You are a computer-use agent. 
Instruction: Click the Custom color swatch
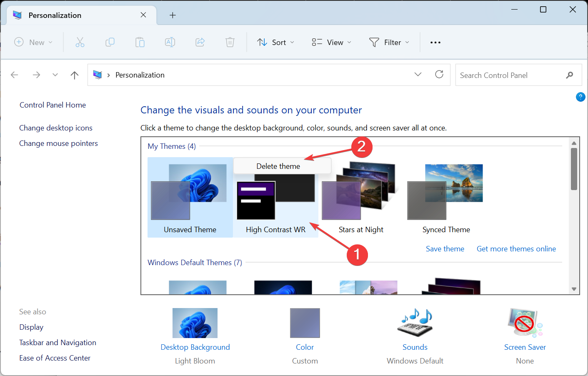(x=305, y=323)
